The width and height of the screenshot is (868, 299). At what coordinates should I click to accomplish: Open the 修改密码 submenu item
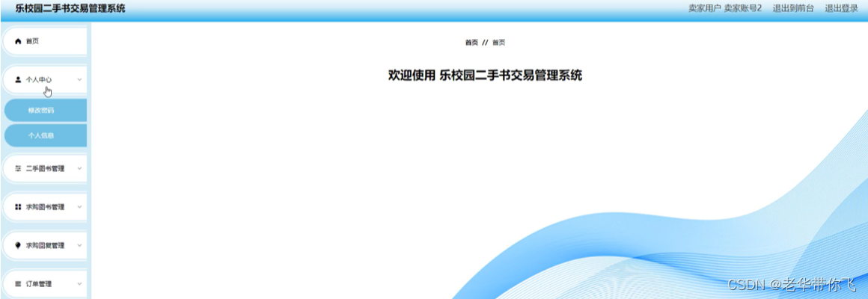coord(46,111)
